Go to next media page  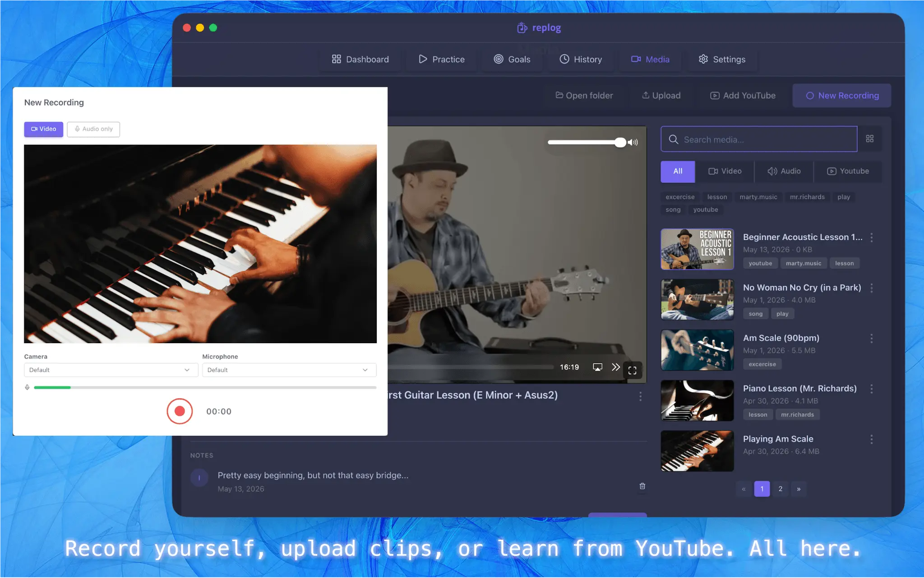(799, 489)
